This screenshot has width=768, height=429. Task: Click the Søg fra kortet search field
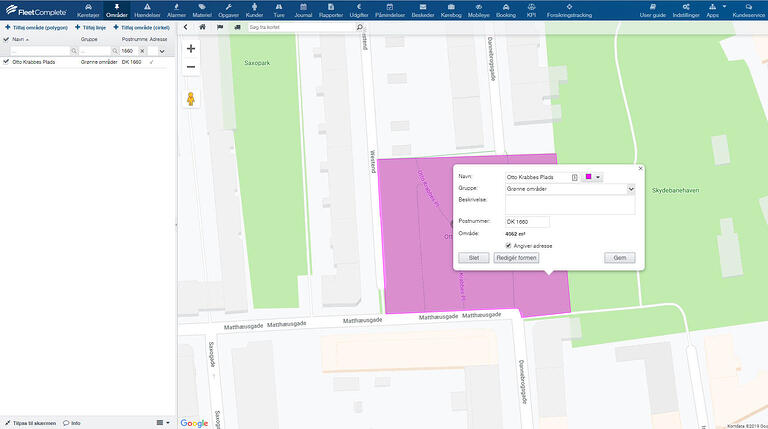pyautogui.click(x=301, y=27)
